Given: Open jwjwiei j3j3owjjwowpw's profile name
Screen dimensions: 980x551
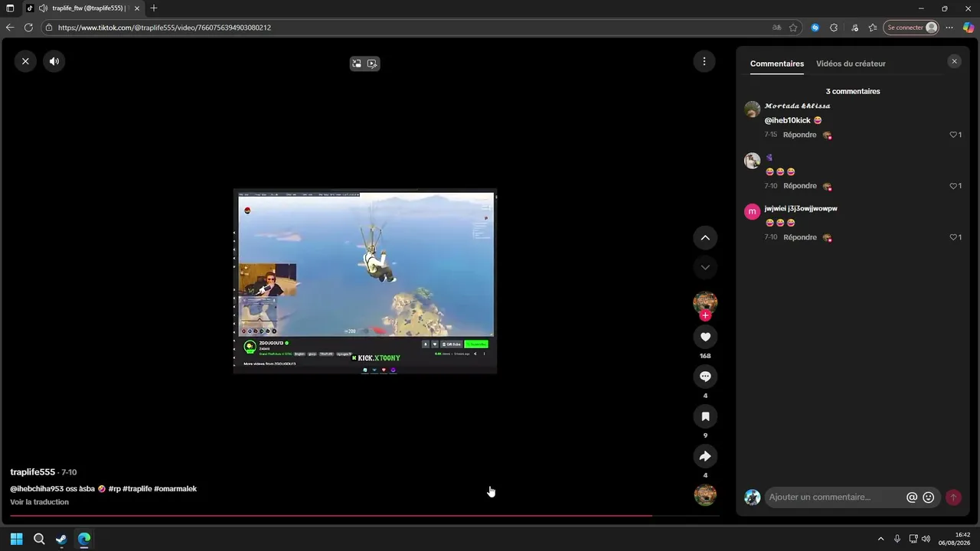Looking at the screenshot, I should pos(801,208).
